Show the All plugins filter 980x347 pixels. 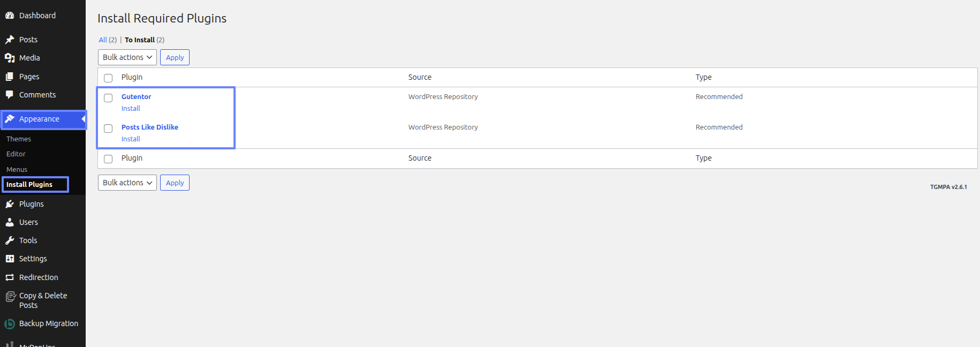pyautogui.click(x=103, y=40)
